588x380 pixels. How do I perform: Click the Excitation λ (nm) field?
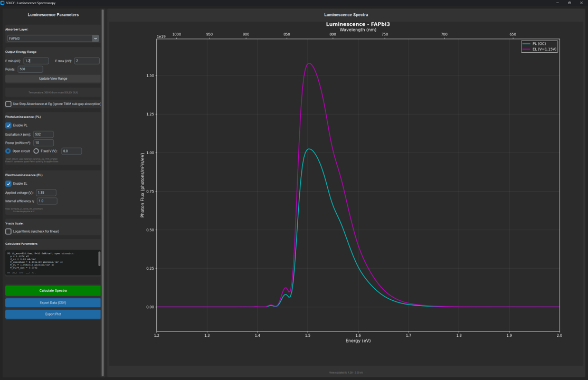click(x=44, y=134)
